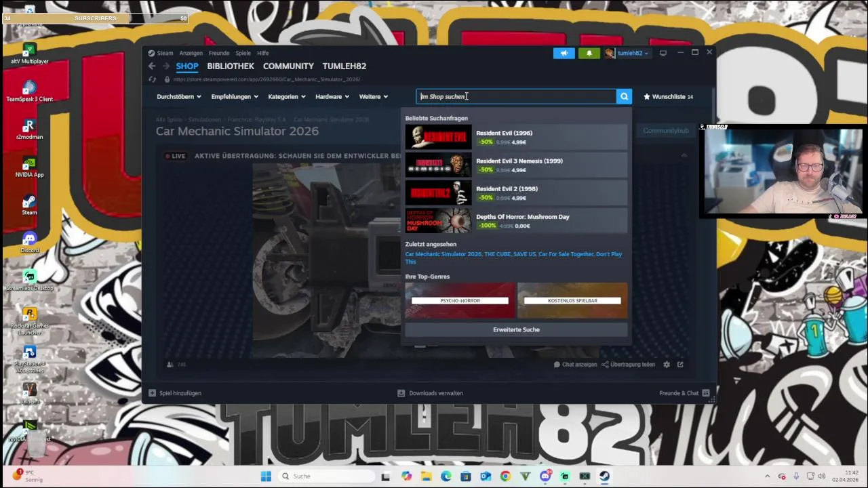This screenshot has width=868, height=488.
Task: Click the Steam taskbar icon
Action: pos(604,476)
